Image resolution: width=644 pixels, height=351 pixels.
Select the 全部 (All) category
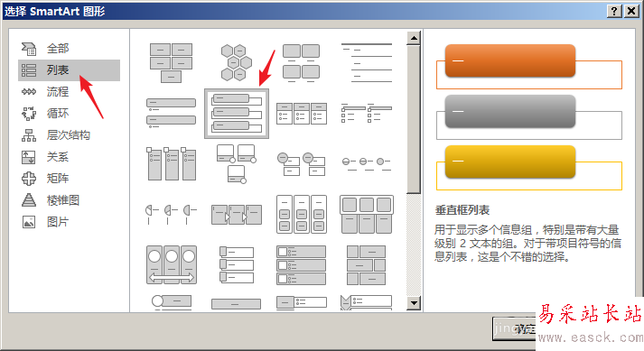(69, 49)
